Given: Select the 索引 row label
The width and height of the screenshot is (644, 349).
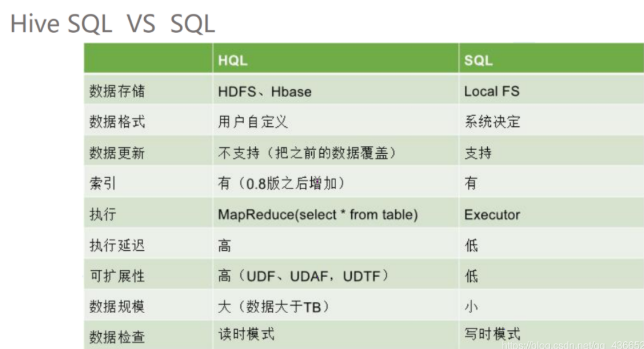Looking at the screenshot, I should tap(102, 183).
